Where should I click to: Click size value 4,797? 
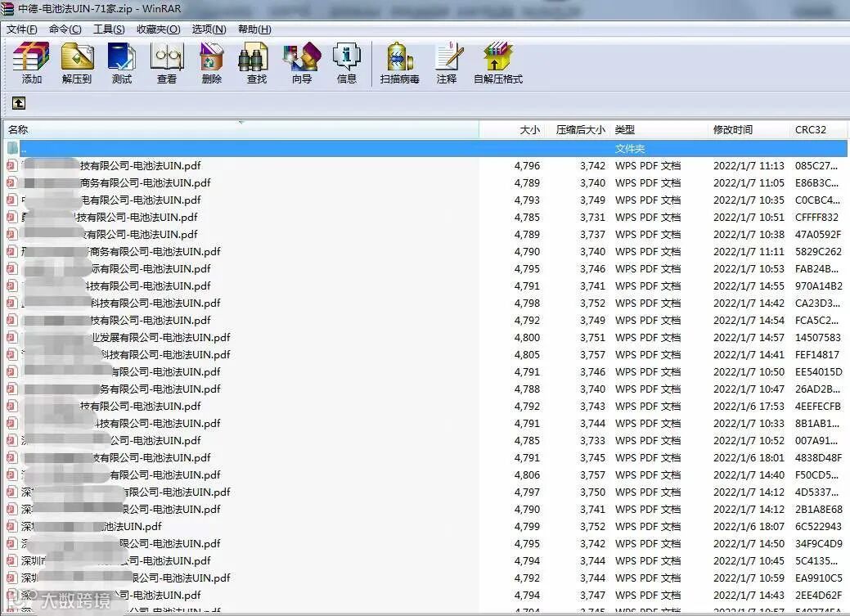[x=527, y=492]
